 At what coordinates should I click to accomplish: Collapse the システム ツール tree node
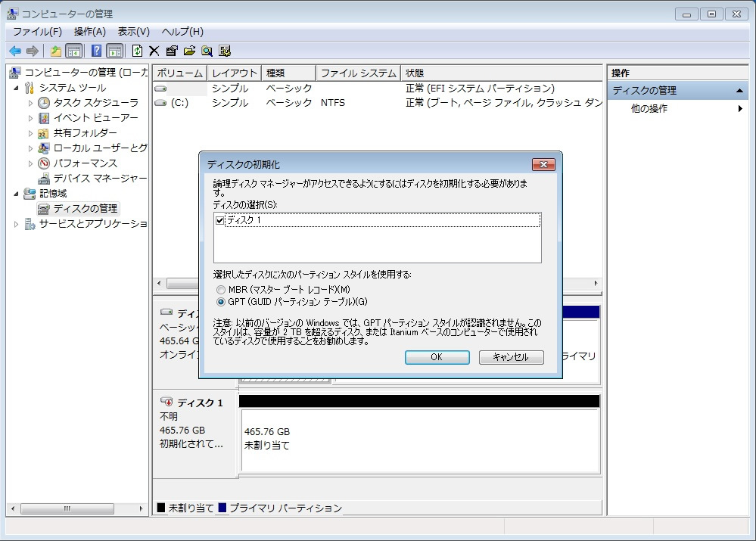(x=17, y=88)
